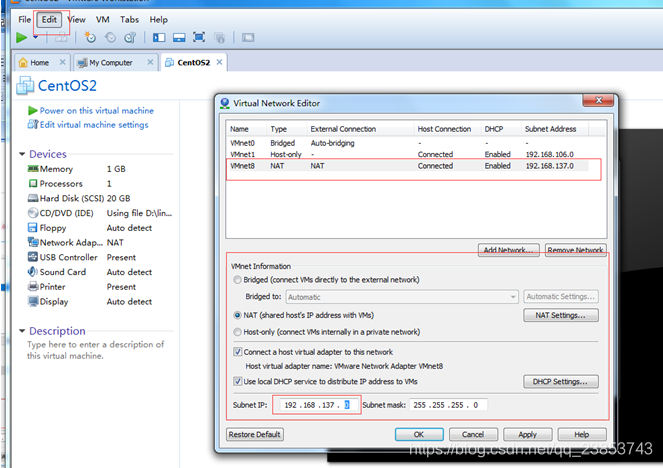The width and height of the screenshot is (663, 468).
Task: Click Edit virtual machine settings link
Action: pos(94,125)
